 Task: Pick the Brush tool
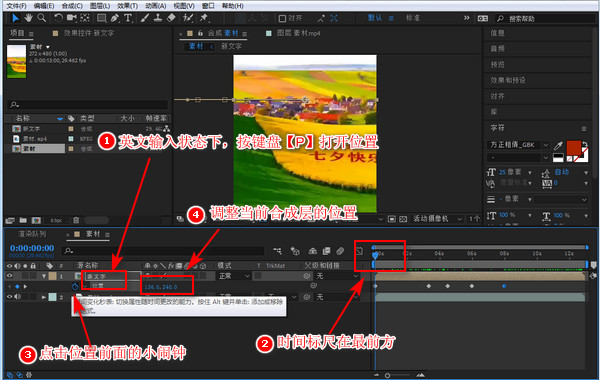[145, 18]
